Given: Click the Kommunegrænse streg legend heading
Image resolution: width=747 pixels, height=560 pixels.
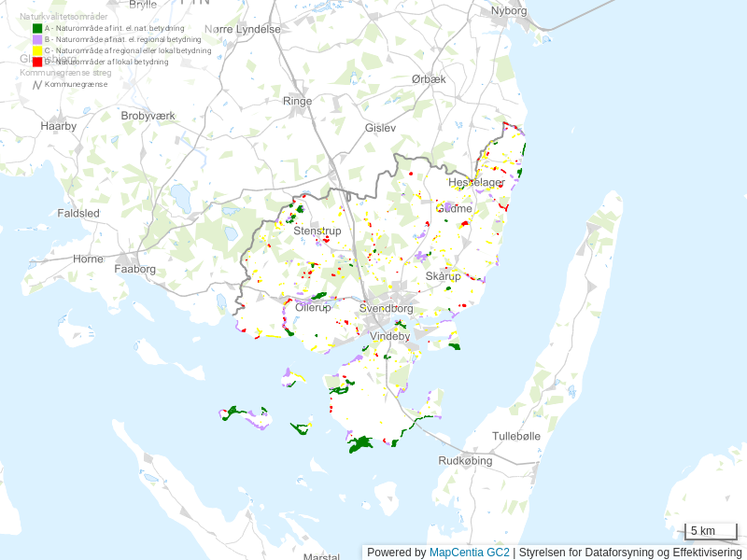Looking at the screenshot, I should coord(65,72).
